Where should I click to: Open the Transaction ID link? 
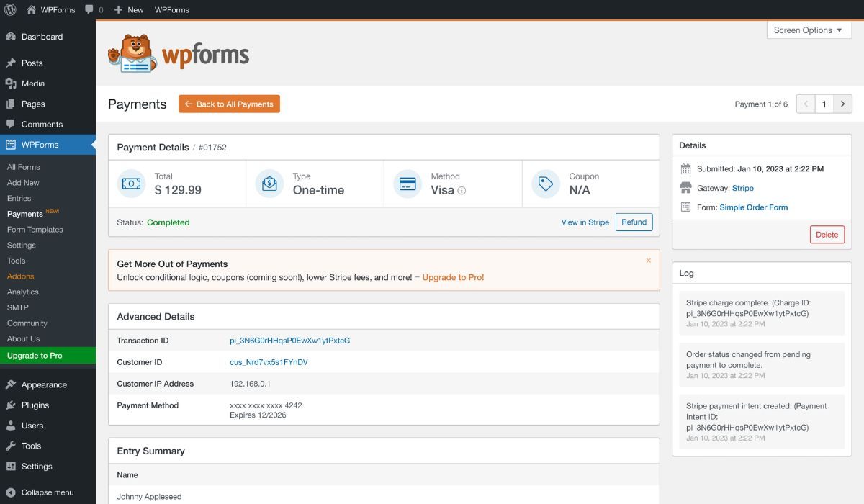(x=289, y=341)
